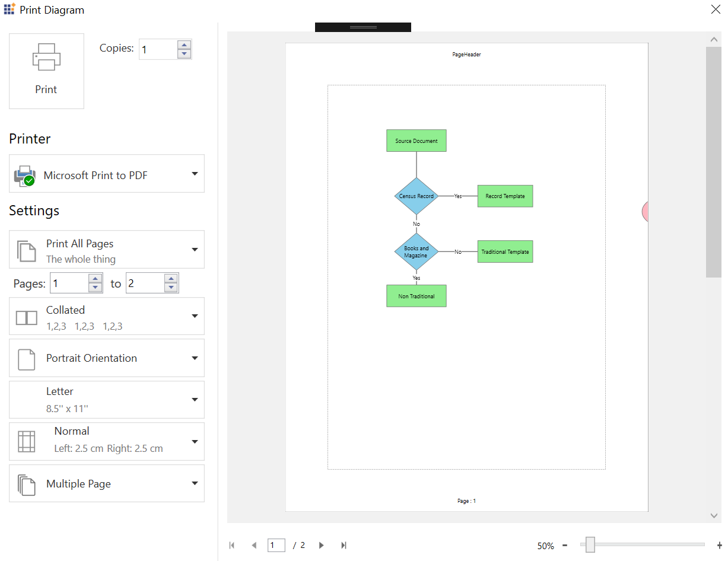Open the Portrait Orientation dropdown

click(x=107, y=358)
